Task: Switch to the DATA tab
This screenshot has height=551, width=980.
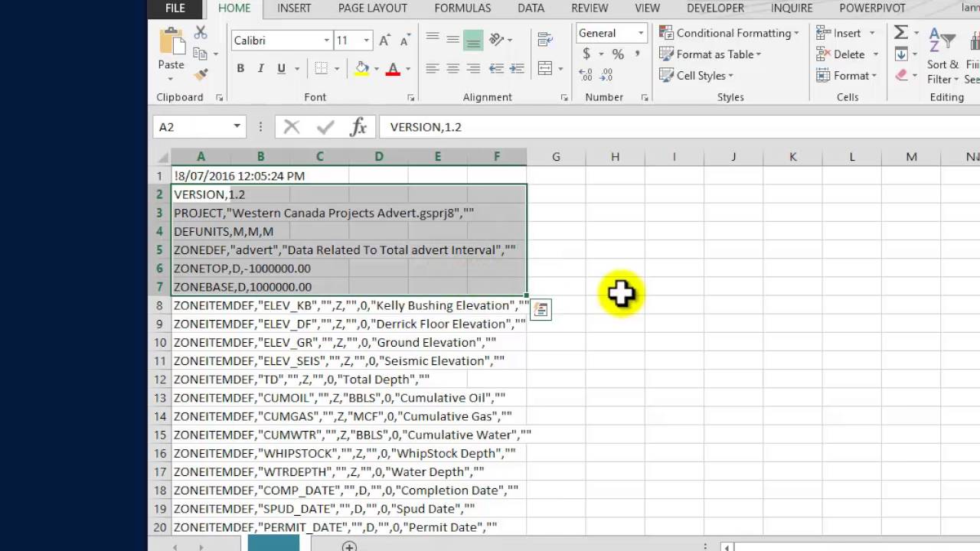Action: [x=531, y=8]
